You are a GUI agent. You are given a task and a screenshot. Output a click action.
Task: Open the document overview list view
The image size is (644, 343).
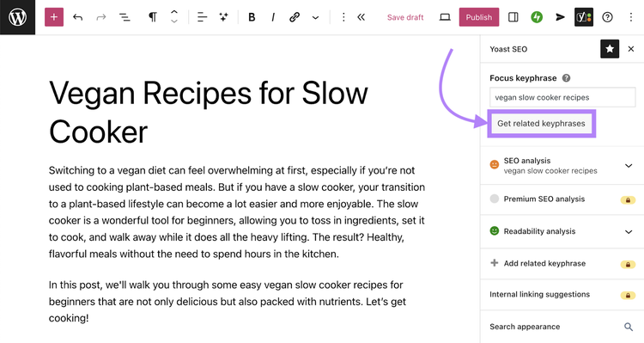(125, 17)
